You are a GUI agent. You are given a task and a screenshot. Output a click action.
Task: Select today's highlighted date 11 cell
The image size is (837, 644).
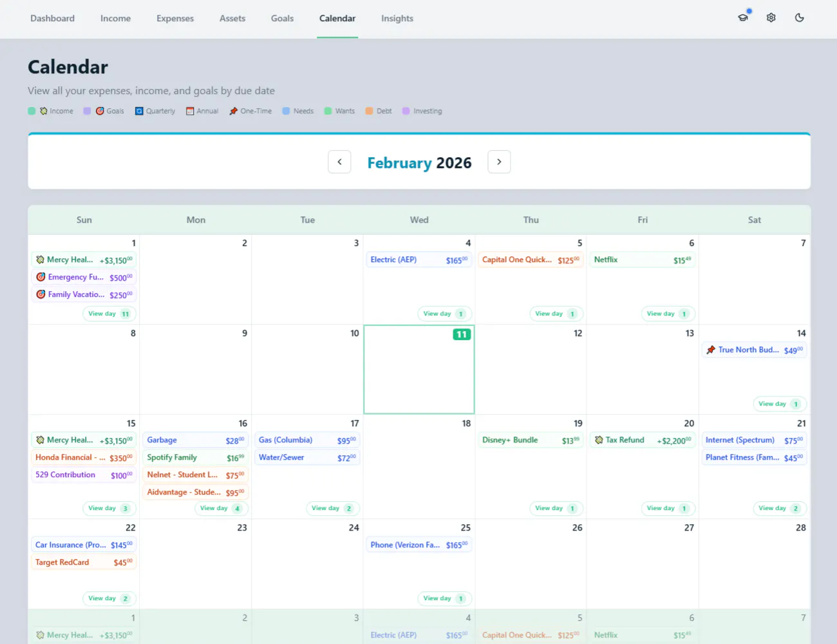pyautogui.click(x=419, y=369)
